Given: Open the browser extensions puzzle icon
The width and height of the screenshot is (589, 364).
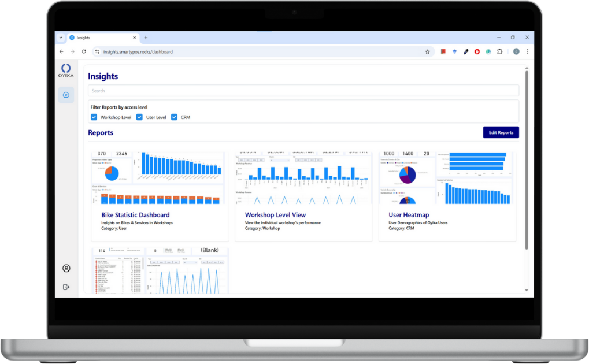Looking at the screenshot, I should [x=500, y=51].
